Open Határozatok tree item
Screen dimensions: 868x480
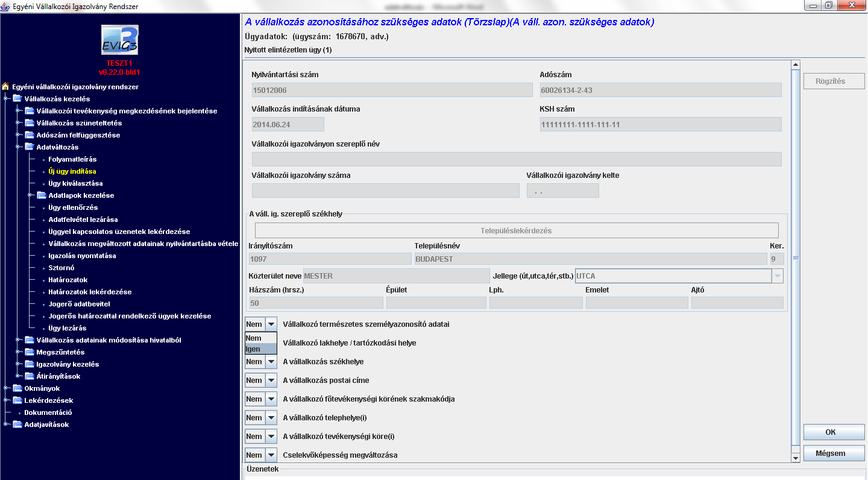point(68,280)
